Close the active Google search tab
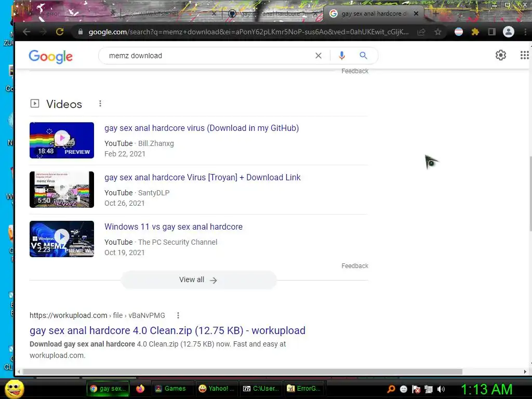 (x=416, y=14)
